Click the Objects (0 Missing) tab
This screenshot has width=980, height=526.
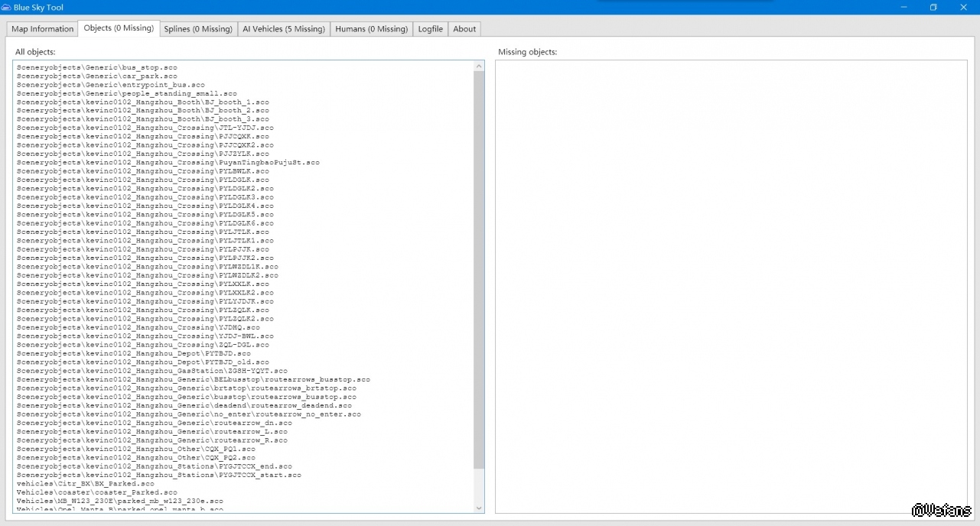point(119,28)
